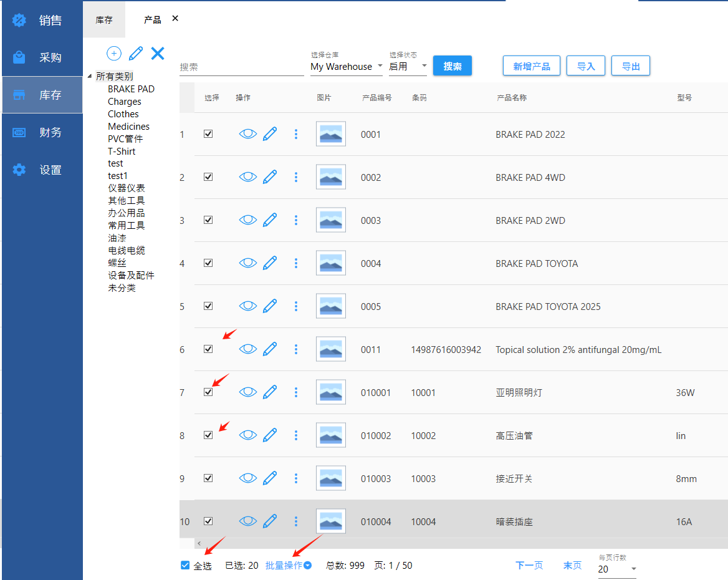Click the delete category X icon

(x=158, y=54)
